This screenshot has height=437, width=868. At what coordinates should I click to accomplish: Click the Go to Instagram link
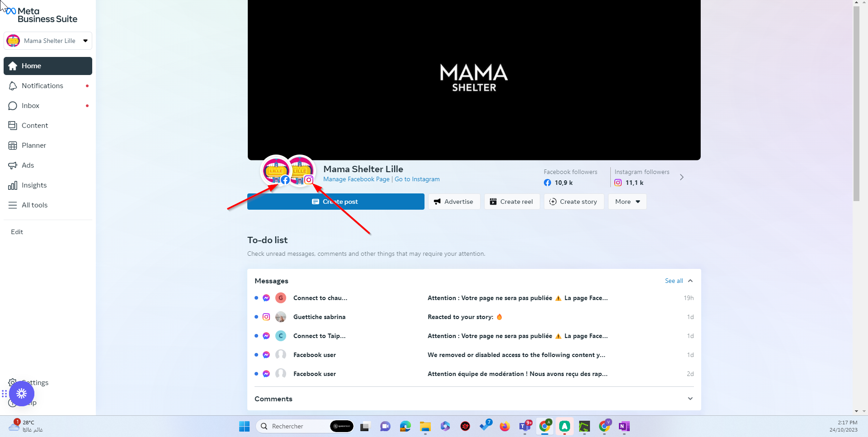click(x=417, y=179)
